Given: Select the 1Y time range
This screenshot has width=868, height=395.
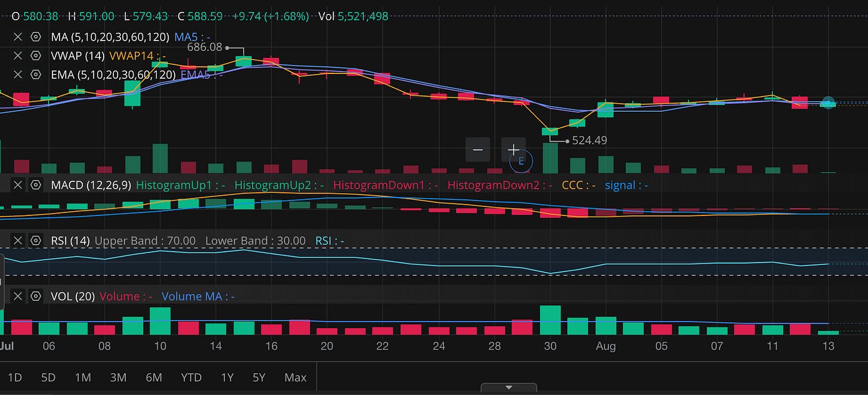Looking at the screenshot, I should (x=227, y=377).
